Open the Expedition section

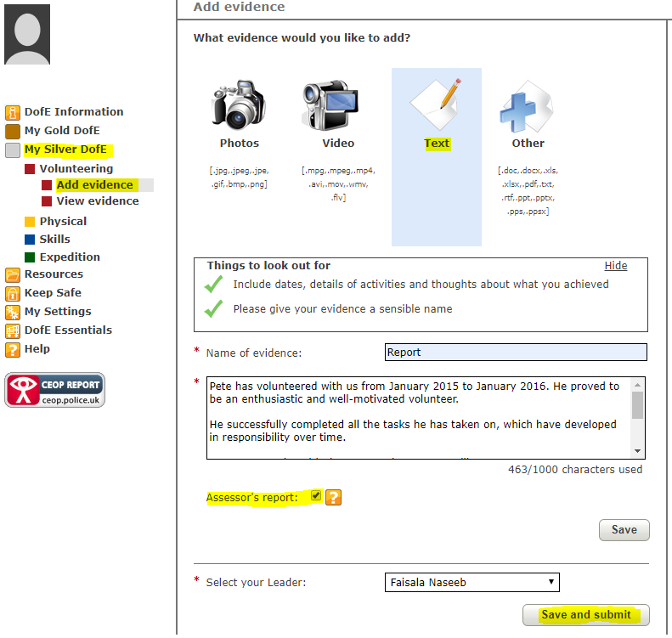tap(69, 257)
